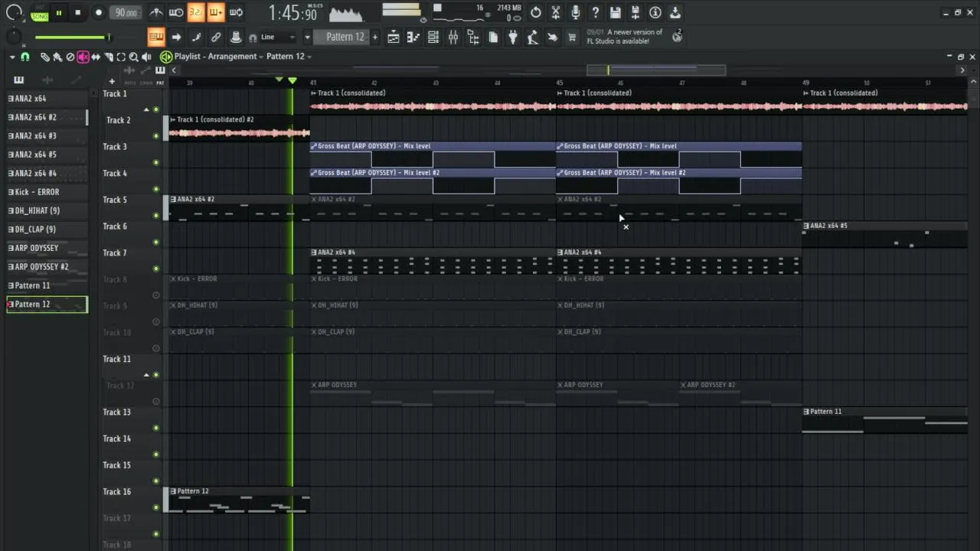The image size is (980, 551).
Task: Click the export download-arrow icon
Action: 675,12
